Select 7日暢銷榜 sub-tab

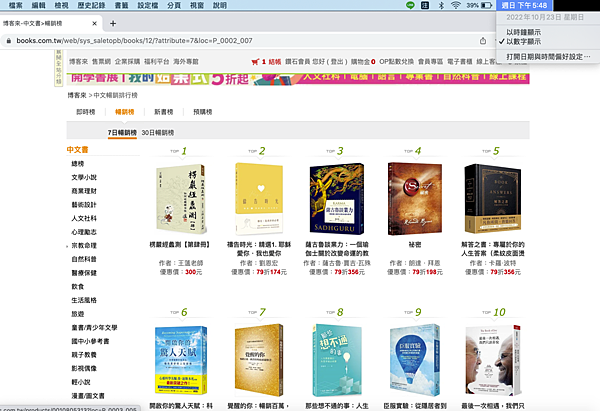tap(122, 132)
